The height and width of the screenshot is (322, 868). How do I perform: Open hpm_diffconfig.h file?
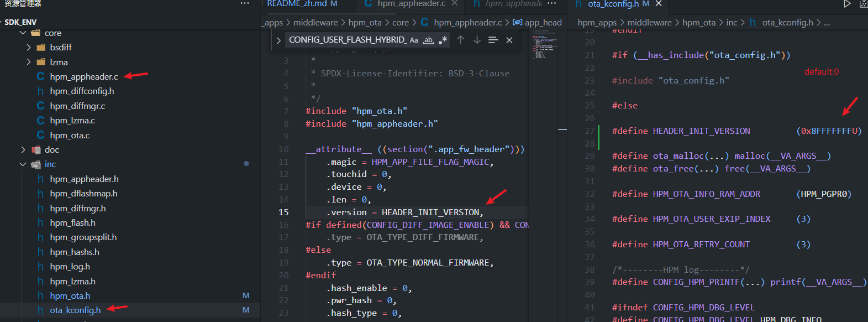pos(82,91)
